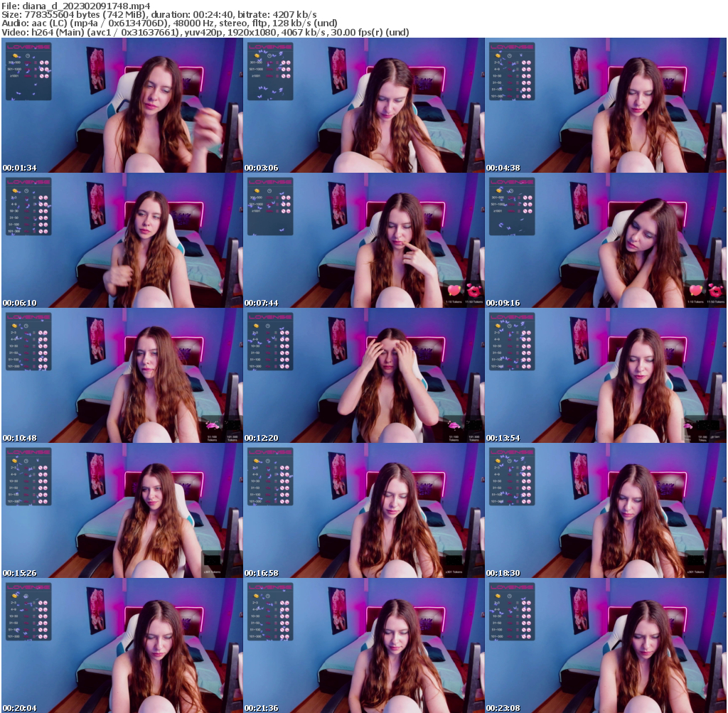Collapse the token reaction bar overlay
This screenshot has width=728, height=713.
(464, 290)
